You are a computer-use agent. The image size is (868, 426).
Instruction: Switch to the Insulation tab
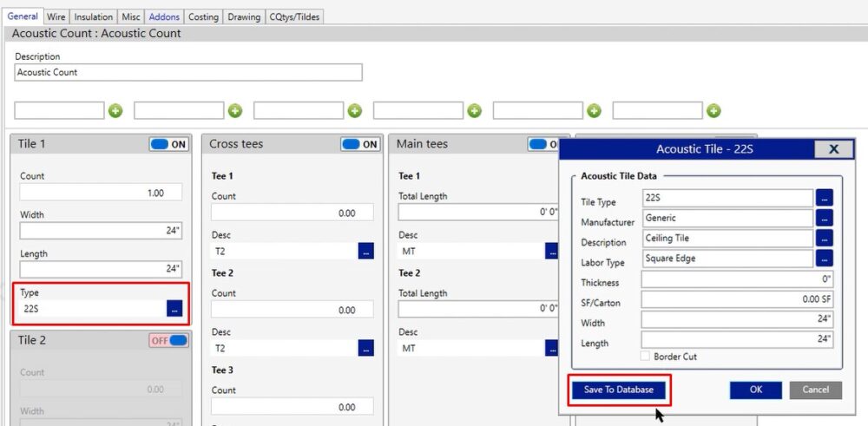[93, 16]
